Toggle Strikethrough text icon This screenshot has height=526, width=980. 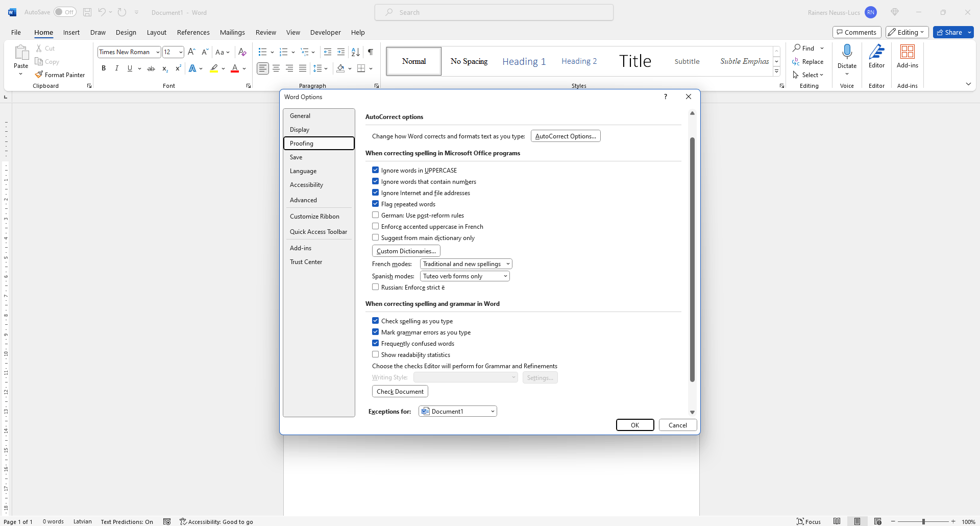[x=151, y=68]
